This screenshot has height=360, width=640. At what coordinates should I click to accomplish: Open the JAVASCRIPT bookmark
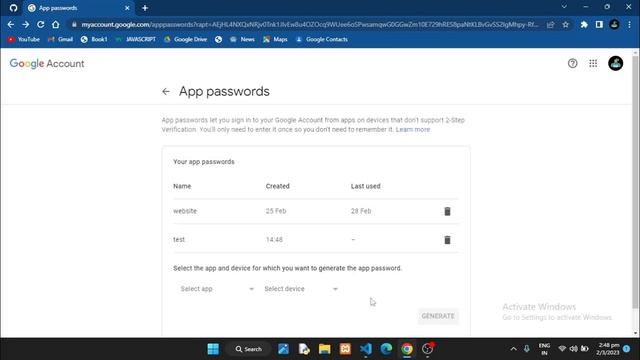click(x=136, y=39)
